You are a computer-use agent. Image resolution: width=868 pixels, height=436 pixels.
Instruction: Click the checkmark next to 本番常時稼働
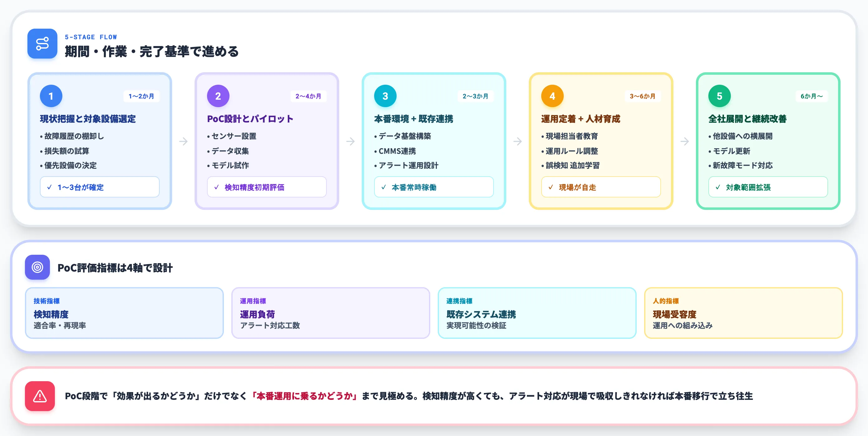[x=384, y=187]
